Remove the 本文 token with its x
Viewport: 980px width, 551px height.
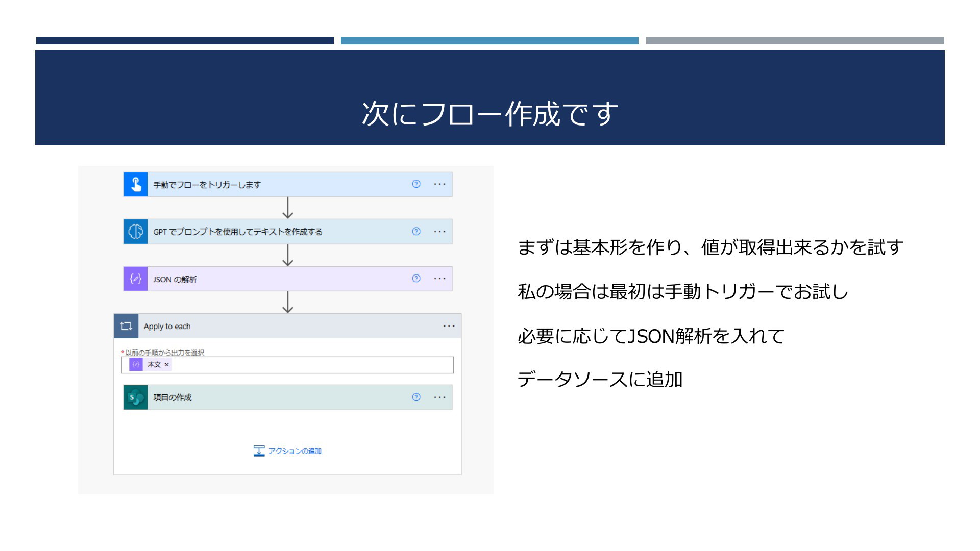[166, 365]
